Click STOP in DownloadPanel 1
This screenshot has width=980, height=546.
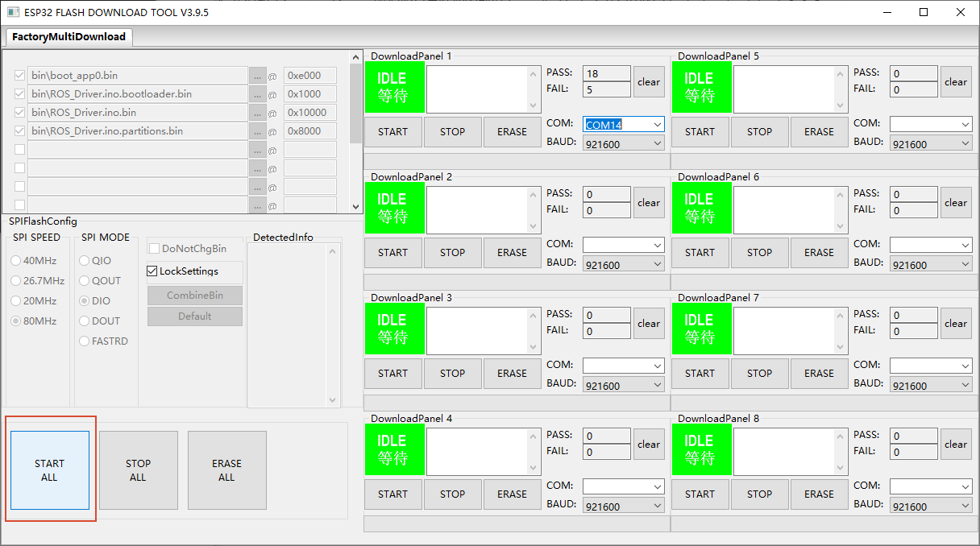click(x=452, y=132)
